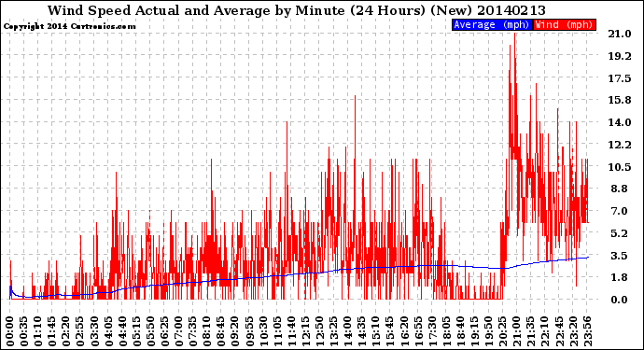Viewport: 644px width, 350px height.
Task: Click the x-axis time label 23:56
Action: (x=587, y=331)
